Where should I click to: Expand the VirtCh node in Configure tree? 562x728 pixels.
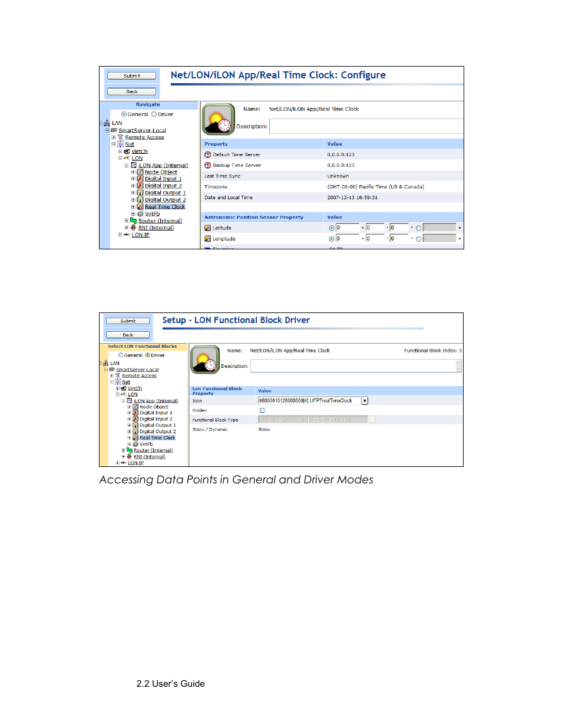tap(120, 151)
